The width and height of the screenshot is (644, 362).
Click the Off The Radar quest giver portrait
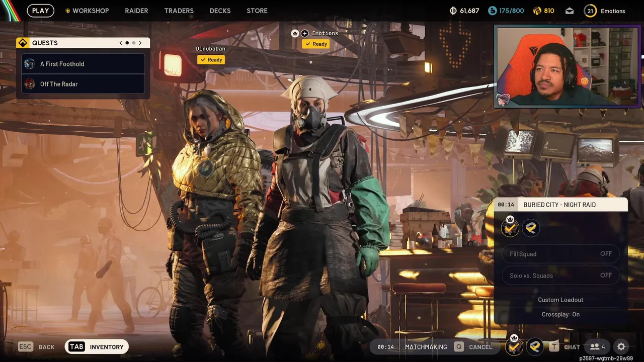(30, 84)
